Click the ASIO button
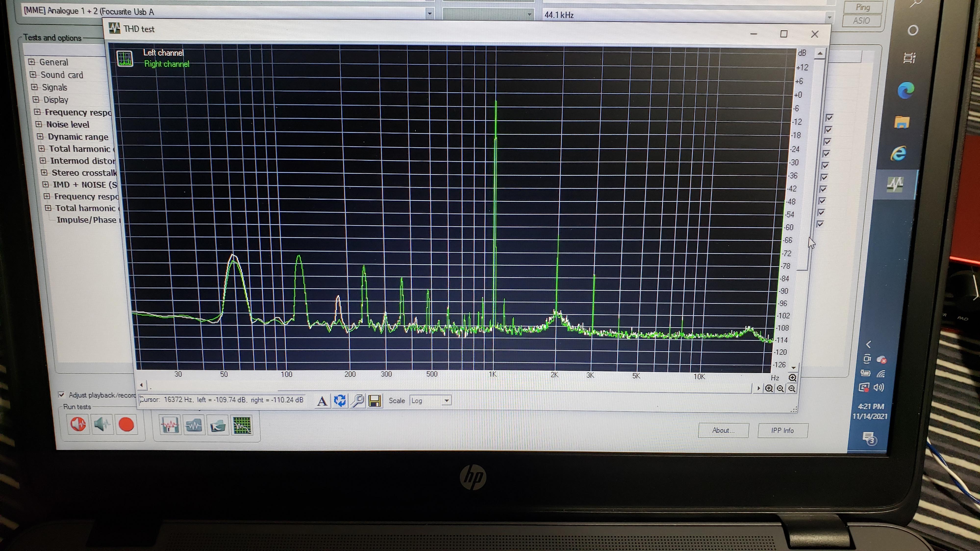Viewport: 980px width, 551px height. 862,21
